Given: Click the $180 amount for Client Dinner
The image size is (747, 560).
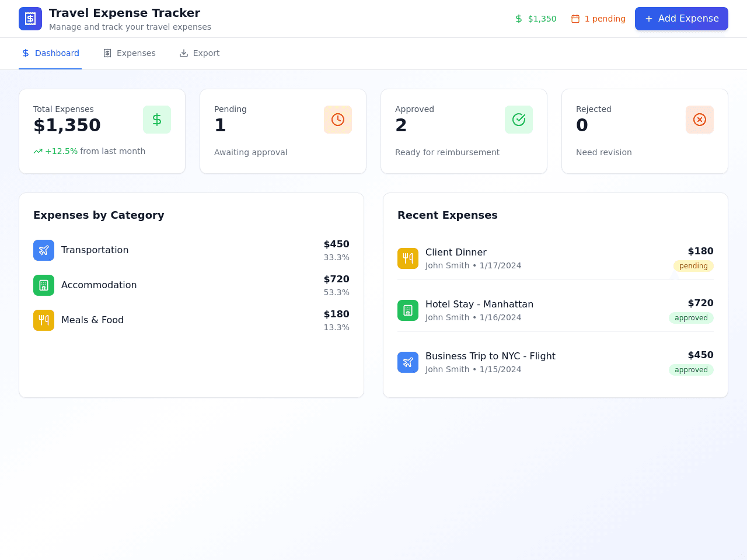Looking at the screenshot, I should coord(701,251).
